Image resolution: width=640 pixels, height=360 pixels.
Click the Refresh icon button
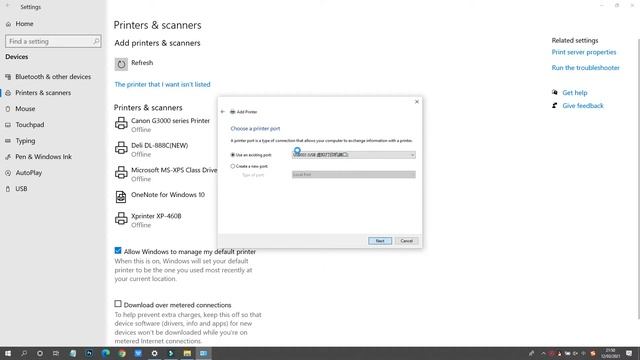point(121,64)
